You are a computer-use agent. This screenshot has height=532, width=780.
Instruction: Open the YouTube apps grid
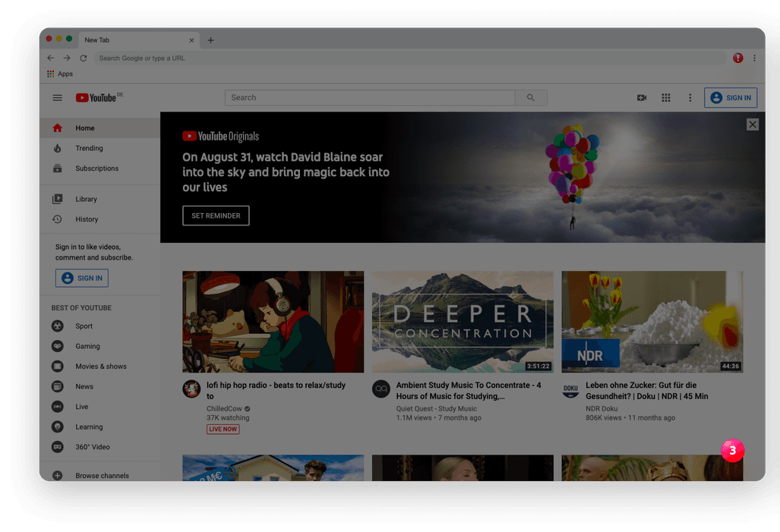666,98
